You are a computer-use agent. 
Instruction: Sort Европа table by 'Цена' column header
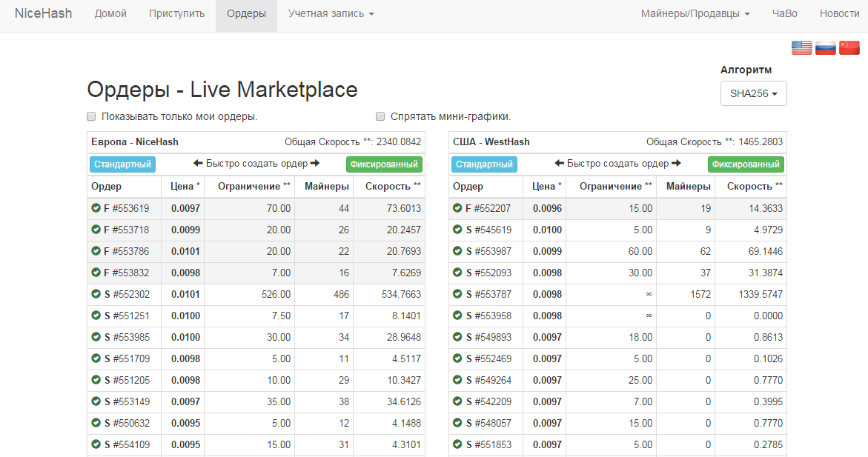coord(185,187)
